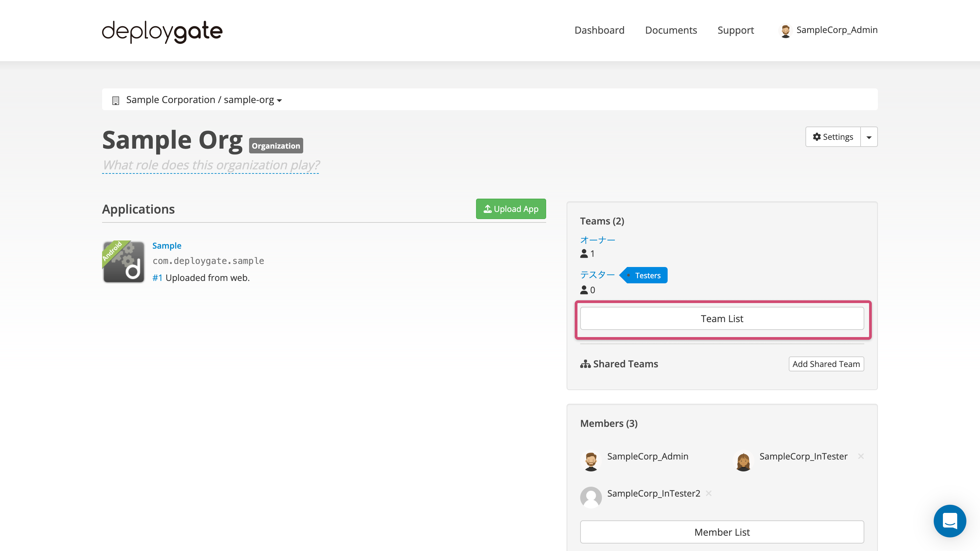Click the DeployGate logo icon
The height and width of the screenshot is (551, 980).
pyautogui.click(x=162, y=30)
